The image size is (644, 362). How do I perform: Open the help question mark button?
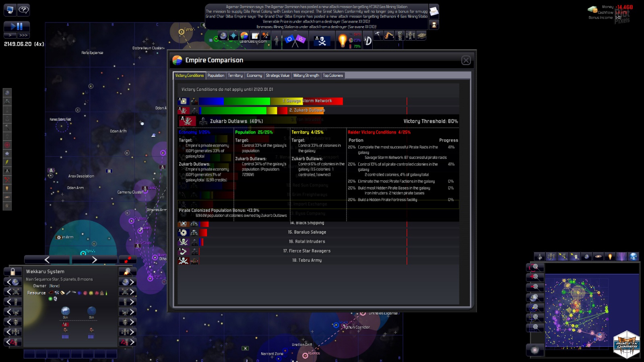pyautogui.click(x=24, y=10)
